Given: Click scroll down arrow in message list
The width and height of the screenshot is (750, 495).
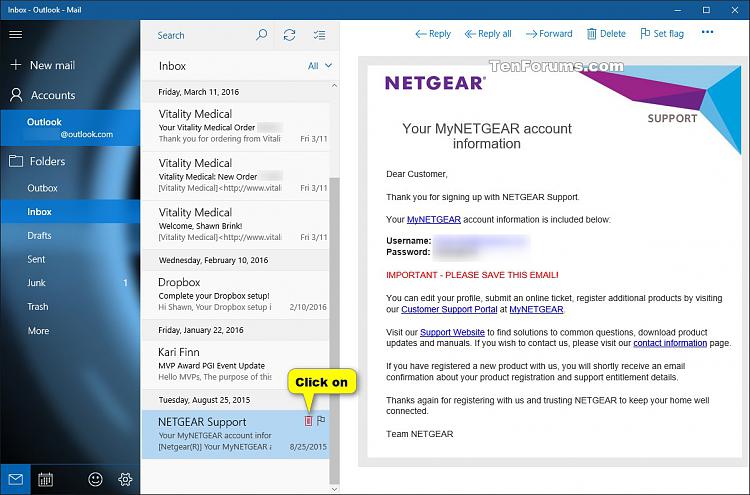Looking at the screenshot, I should click(334, 489).
